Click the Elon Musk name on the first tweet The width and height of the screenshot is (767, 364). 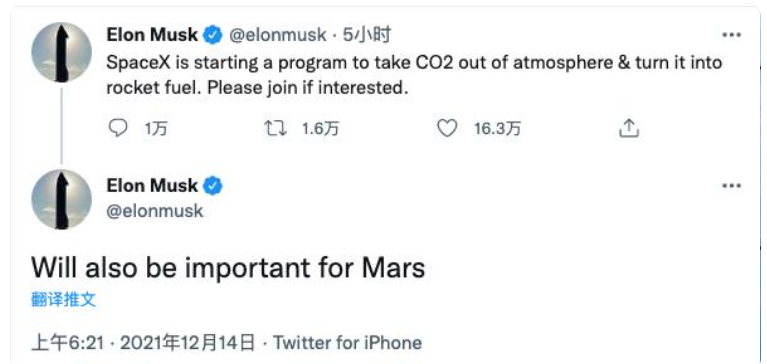tap(152, 35)
